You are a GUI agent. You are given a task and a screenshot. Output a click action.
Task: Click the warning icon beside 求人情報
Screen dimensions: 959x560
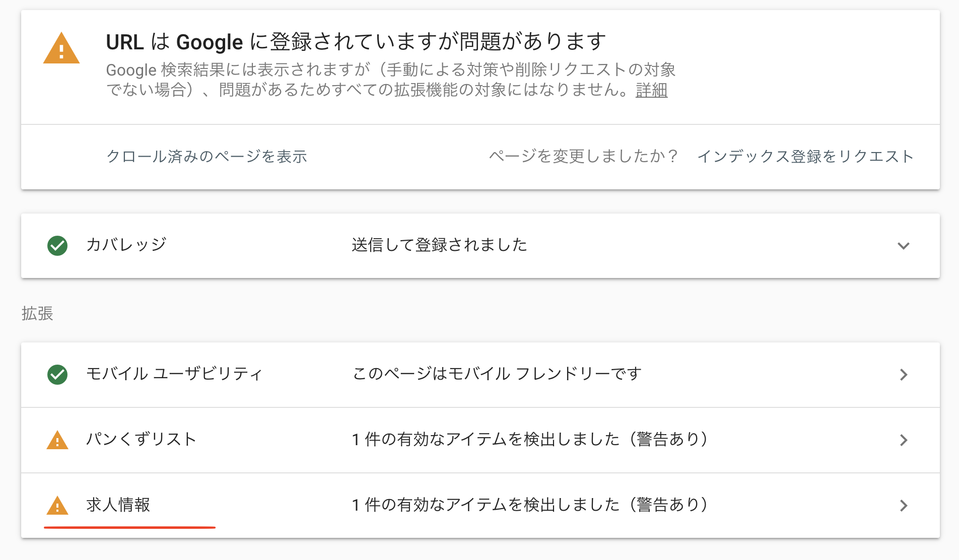coord(57,506)
